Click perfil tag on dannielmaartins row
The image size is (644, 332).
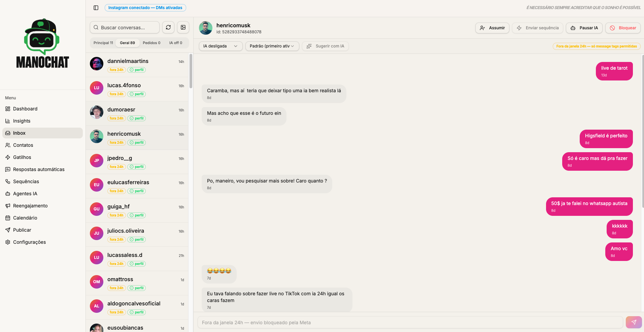click(136, 70)
